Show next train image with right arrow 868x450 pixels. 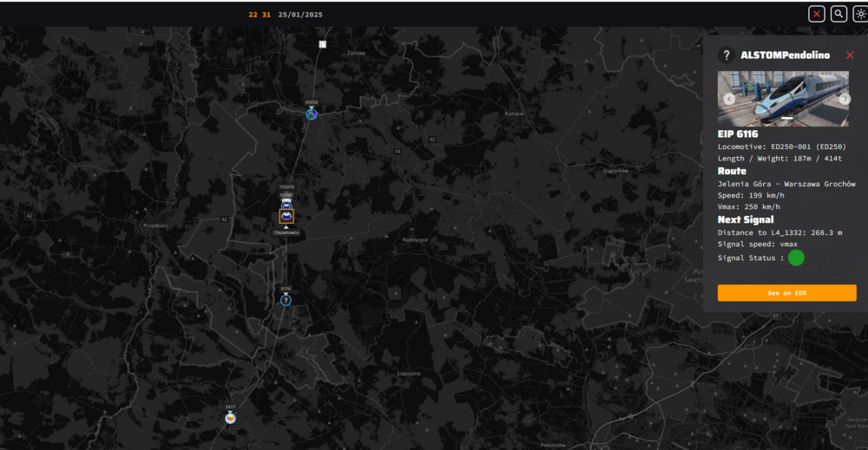pyautogui.click(x=845, y=99)
